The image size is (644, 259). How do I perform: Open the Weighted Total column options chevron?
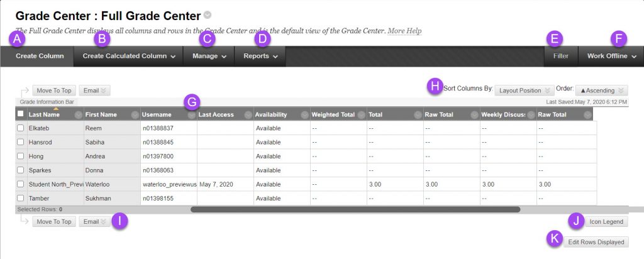click(x=361, y=115)
